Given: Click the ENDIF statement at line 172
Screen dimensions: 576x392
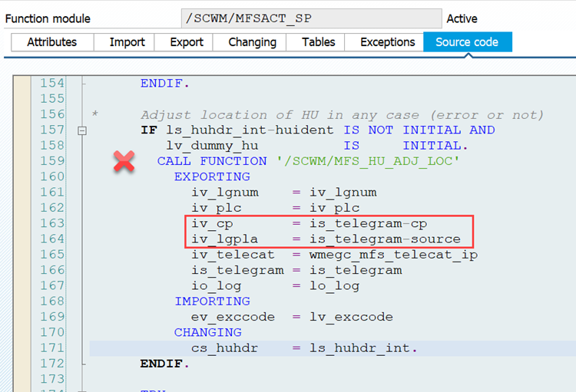Looking at the screenshot, I should 164,364.
